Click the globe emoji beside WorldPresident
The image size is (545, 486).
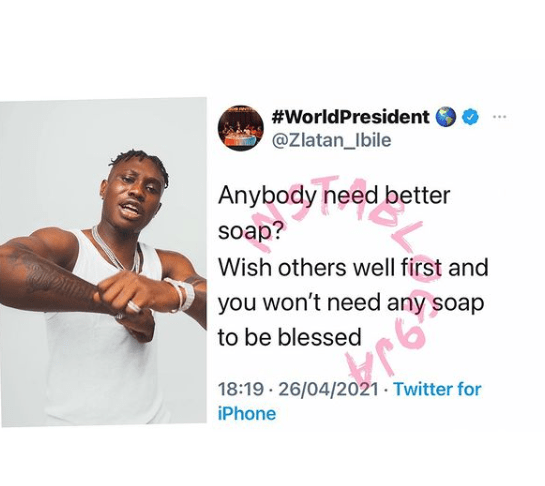point(446,117)
